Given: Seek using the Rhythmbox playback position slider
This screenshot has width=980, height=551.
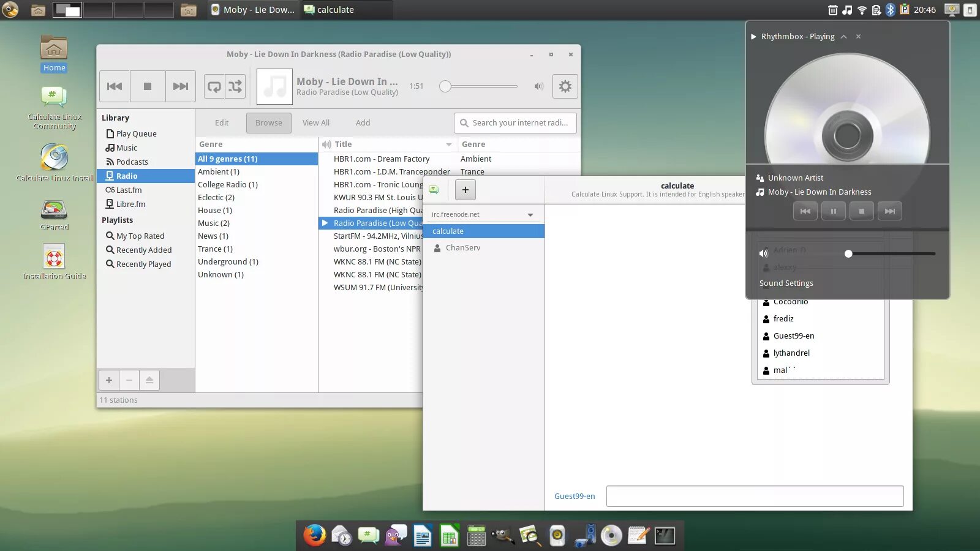Looking at the screenshot, I should (478, 86).
